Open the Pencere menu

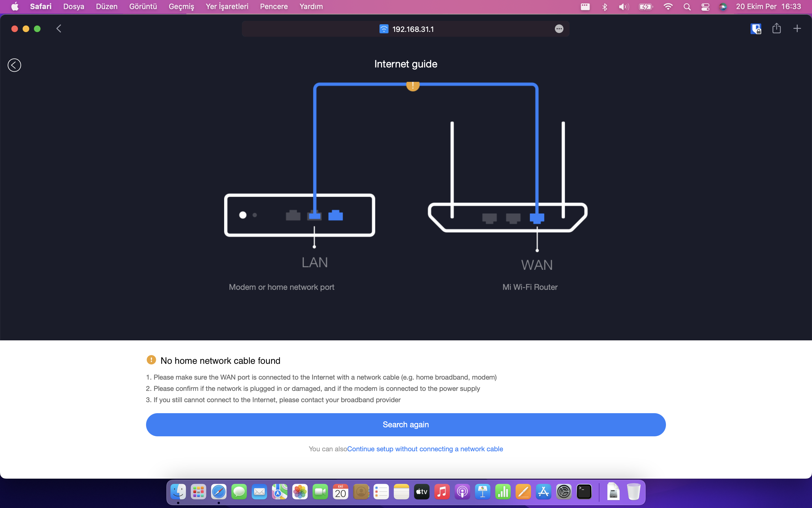pyautogui.click(x=274, y=6)
